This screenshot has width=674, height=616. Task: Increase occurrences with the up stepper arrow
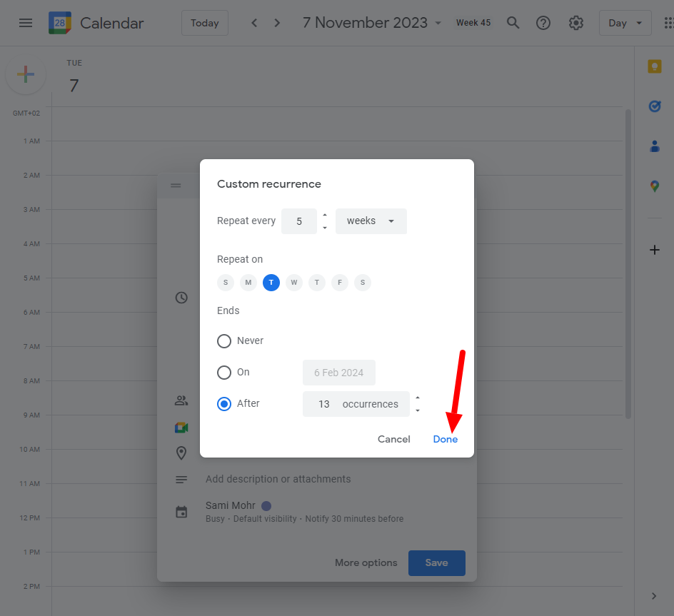pos(417,398)
